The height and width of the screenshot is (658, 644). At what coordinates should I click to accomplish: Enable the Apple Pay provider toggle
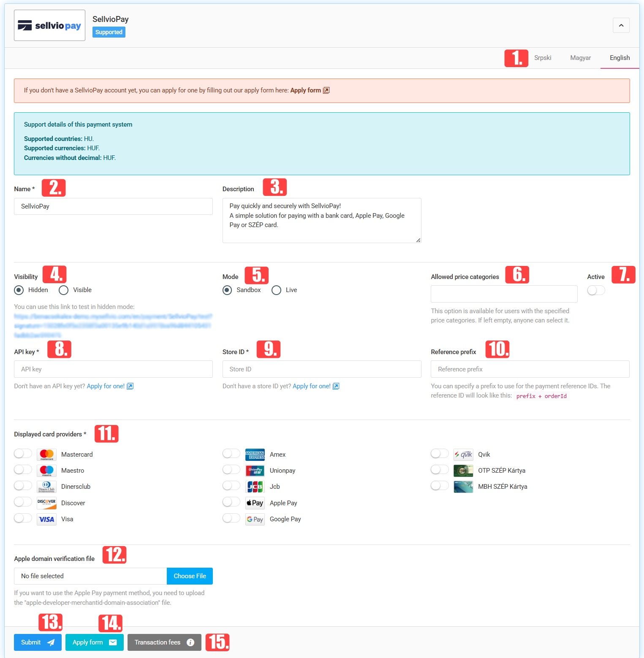(231, 501)
